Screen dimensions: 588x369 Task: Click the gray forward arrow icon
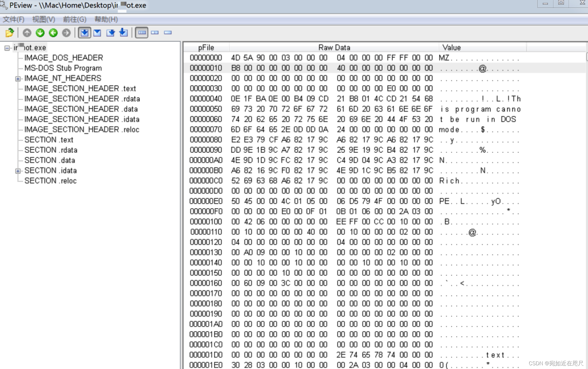click(66, 33)
